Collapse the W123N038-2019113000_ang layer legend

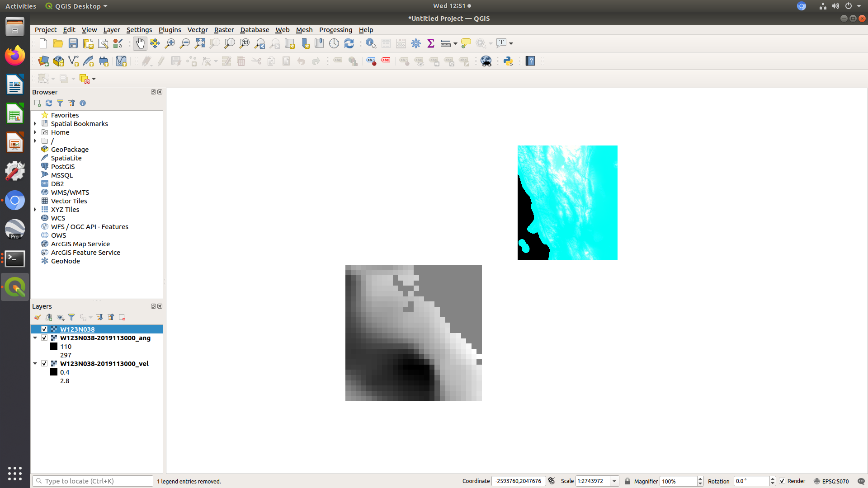[35, 338]
